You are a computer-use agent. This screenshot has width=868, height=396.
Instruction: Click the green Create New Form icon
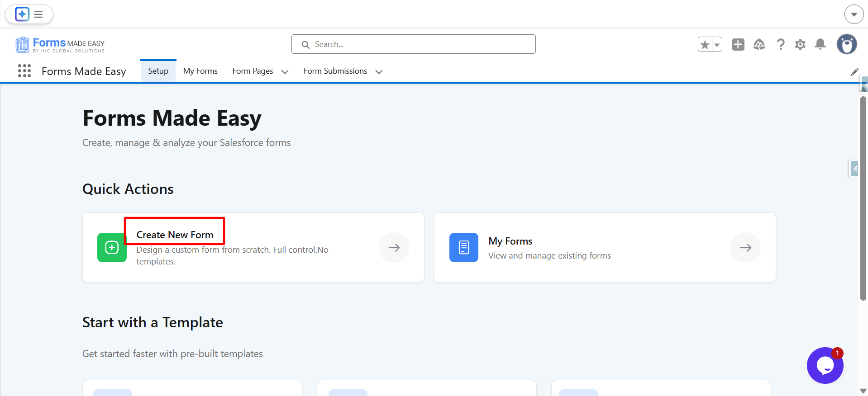pos(112,247)
